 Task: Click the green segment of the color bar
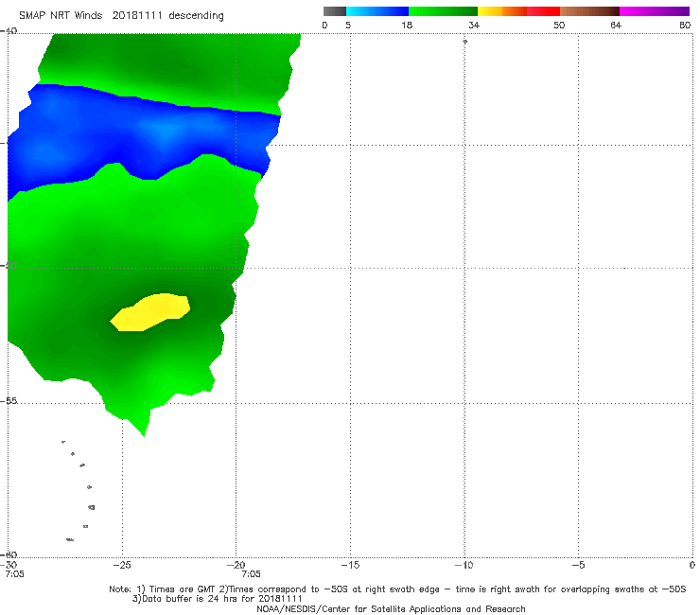443,11
